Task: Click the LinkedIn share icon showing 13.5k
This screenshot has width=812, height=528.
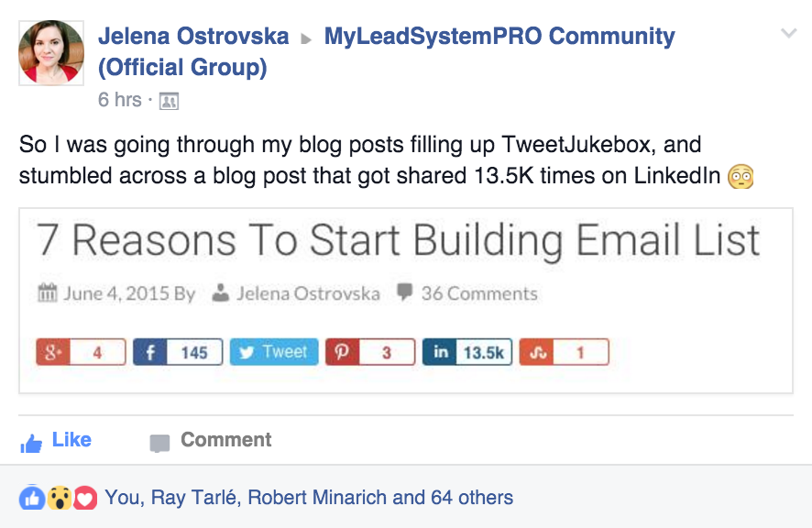Action: (x=440, y=352)
